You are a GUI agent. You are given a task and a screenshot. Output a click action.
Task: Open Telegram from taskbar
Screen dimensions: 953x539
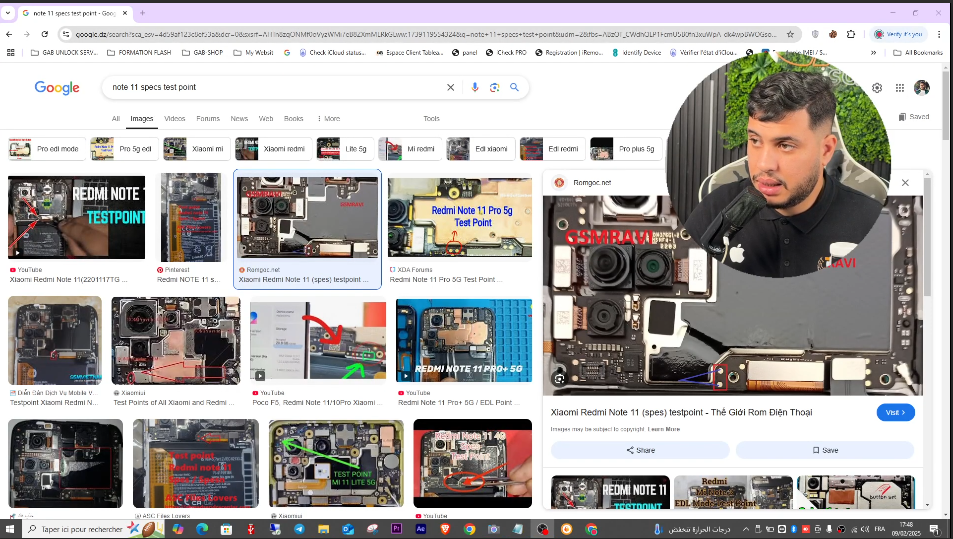click(x=299, y=529)
